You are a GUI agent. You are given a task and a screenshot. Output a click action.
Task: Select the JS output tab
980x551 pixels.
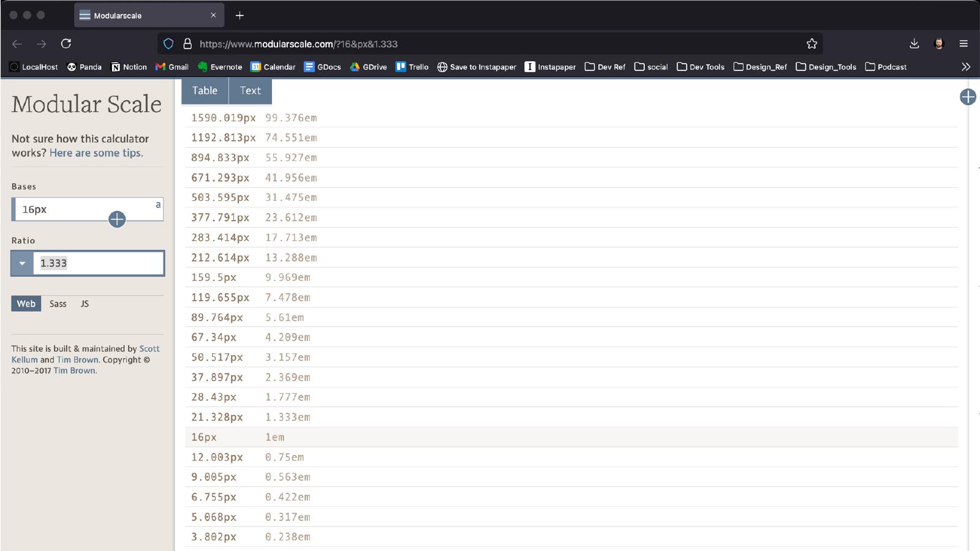coord(85,304)
